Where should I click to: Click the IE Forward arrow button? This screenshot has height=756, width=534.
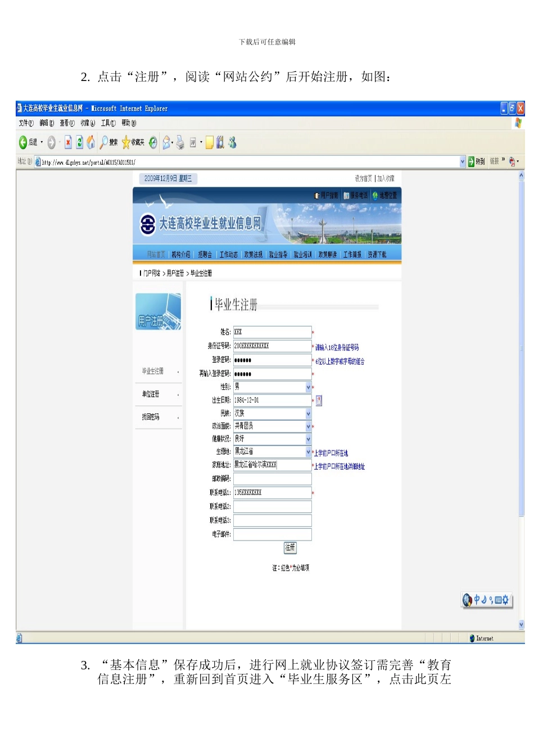pos(51,142)
